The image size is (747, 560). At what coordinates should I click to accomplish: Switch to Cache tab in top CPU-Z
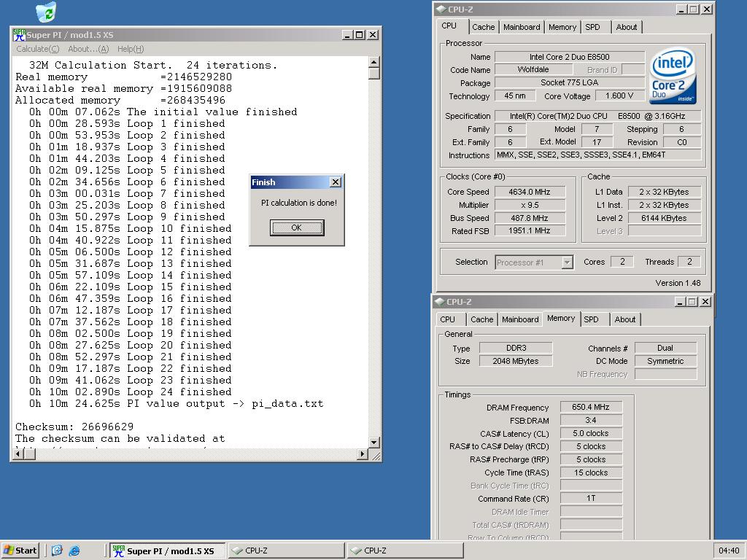[x=483, y=27]
